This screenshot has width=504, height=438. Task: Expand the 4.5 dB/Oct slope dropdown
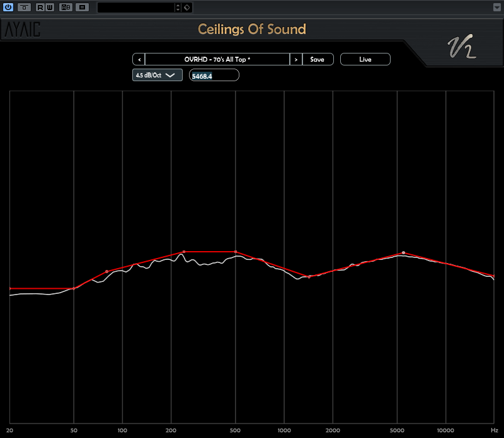(157, 75)
